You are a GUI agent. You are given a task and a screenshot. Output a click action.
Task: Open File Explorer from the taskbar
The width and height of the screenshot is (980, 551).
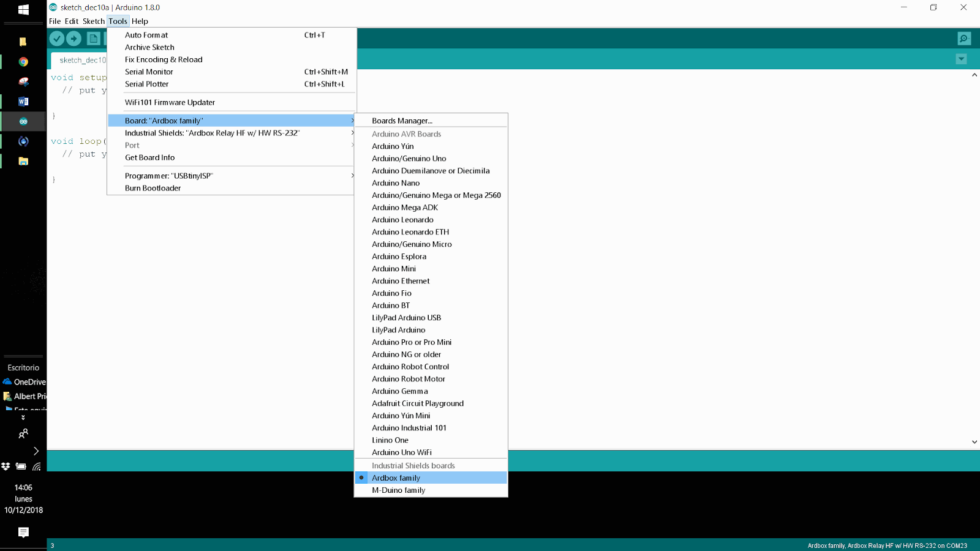pyautogui.click(x=23, y=161)
